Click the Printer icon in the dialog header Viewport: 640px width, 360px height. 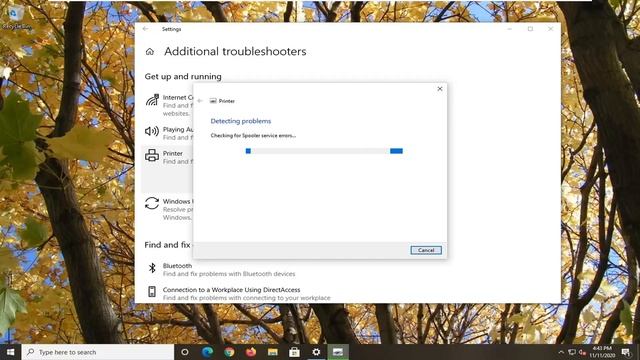coord(213,101)
